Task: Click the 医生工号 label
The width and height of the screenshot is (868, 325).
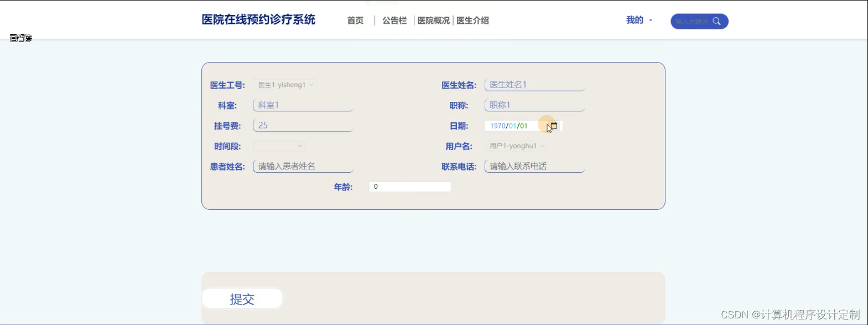Action: coord(227,85)
